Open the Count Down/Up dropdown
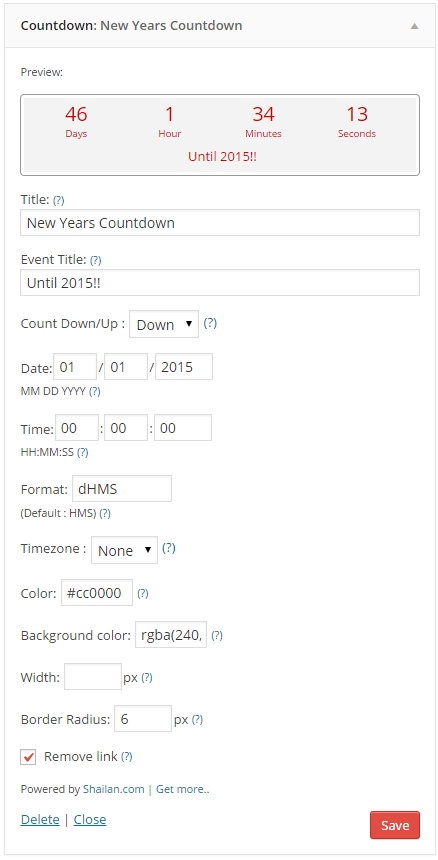This screenshot has width=438, height=860. (x=164, y=324)
